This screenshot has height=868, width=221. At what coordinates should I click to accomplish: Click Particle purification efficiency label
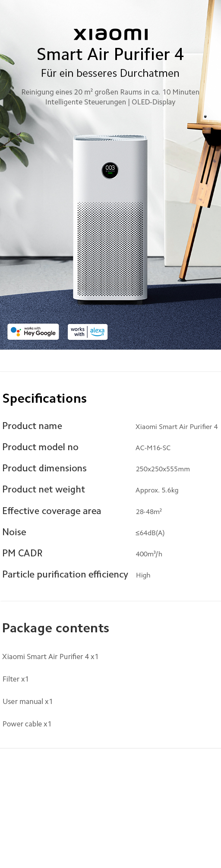65,574
